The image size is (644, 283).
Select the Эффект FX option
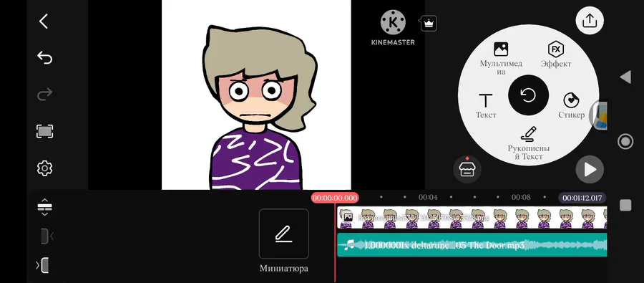[x=556, y=54]
